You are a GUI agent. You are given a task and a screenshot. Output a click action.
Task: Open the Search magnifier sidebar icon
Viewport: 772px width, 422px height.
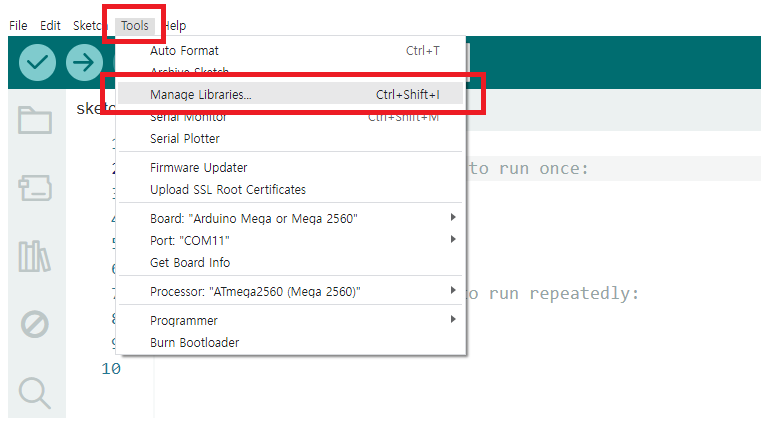34,392
